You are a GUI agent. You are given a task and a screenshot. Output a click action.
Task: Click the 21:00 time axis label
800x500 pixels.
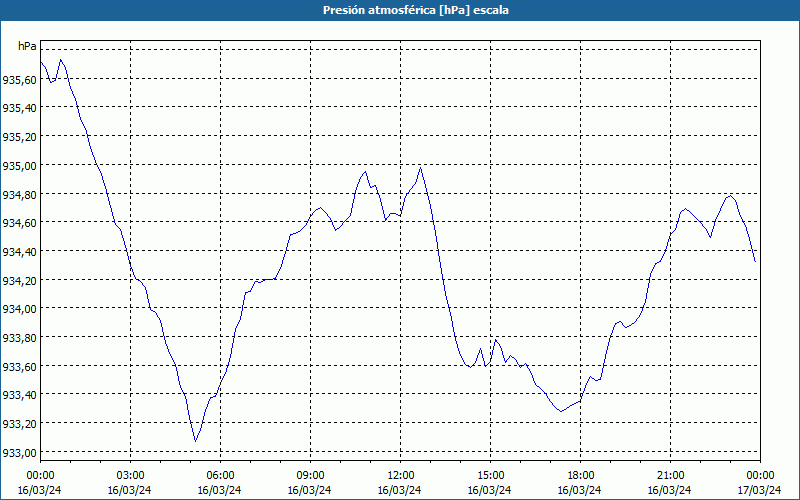tap(670, 476)
